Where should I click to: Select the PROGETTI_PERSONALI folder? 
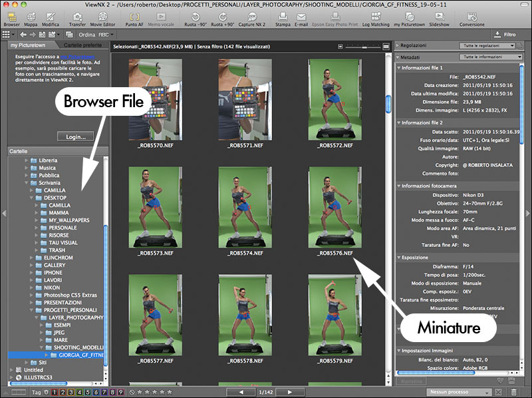70,310
